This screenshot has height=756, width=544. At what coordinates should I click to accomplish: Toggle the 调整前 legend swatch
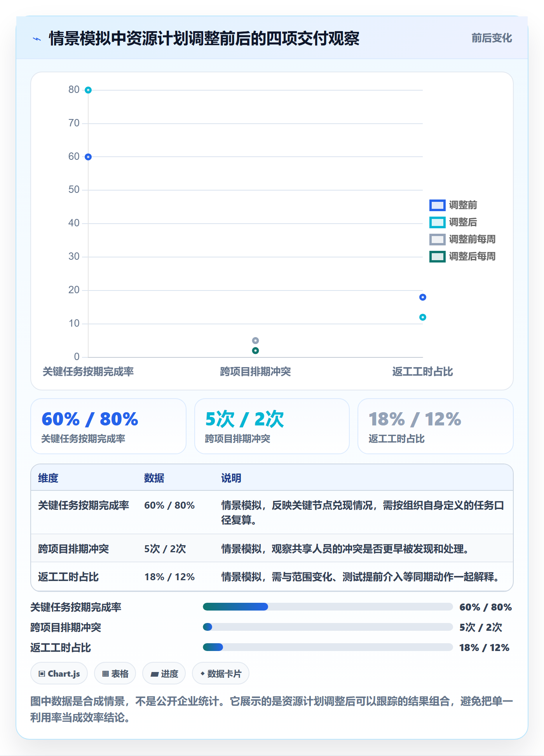[437, 205]
